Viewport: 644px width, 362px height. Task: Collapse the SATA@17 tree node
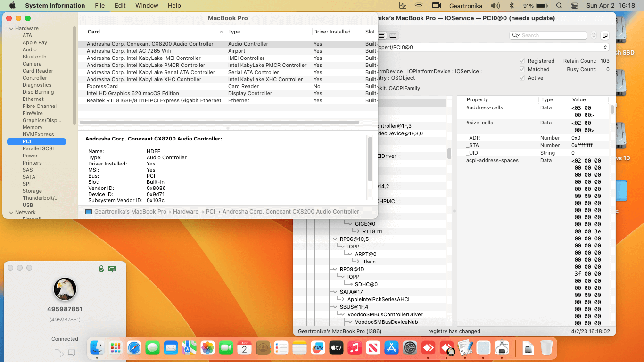tap(335, 292)
